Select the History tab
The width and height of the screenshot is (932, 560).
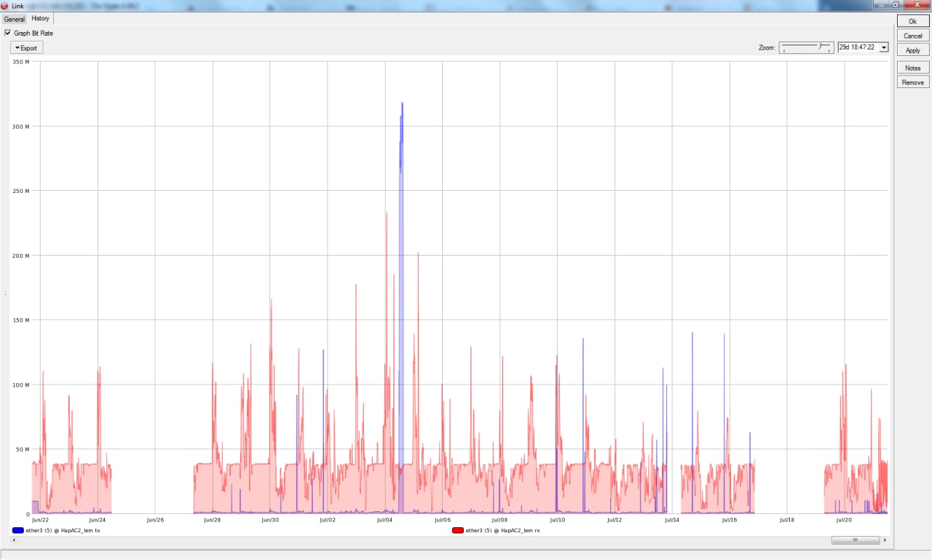41,18
